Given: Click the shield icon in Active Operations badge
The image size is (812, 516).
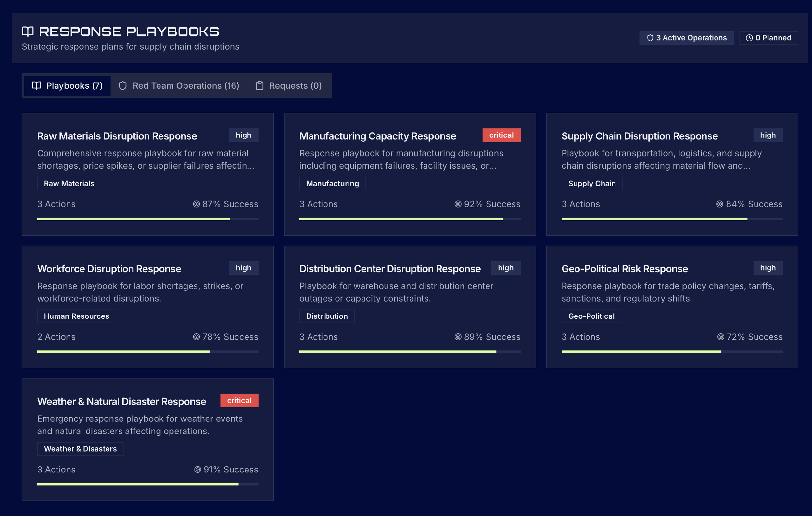Looking at the screenshot, I should (x=650, y=38).
